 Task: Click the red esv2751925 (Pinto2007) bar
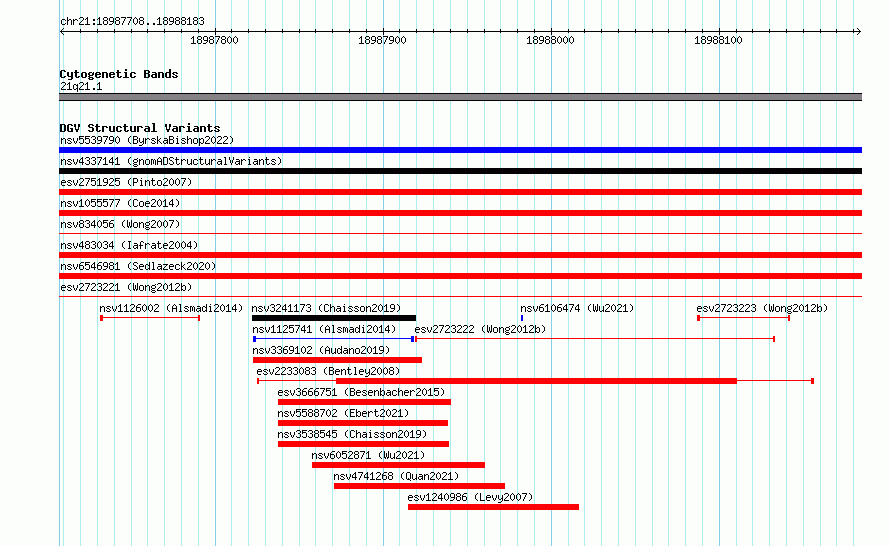coord(460,192)
